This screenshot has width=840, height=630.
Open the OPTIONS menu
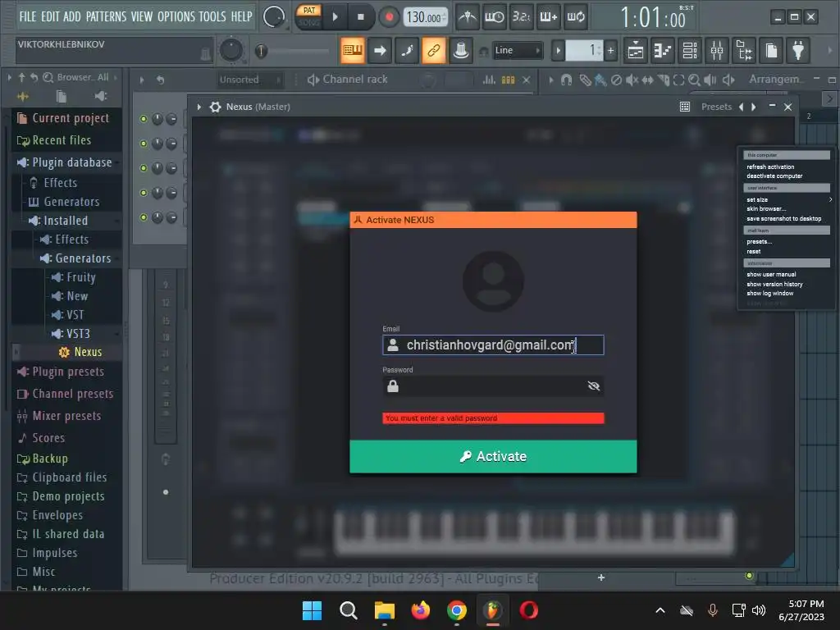pos(176,16)
